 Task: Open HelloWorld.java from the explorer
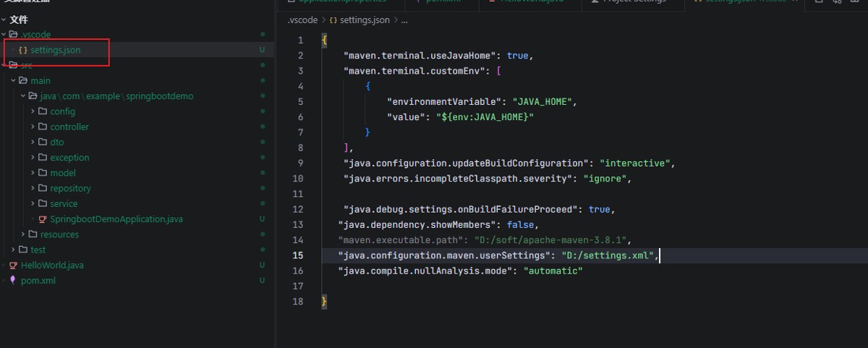[52, 266]
